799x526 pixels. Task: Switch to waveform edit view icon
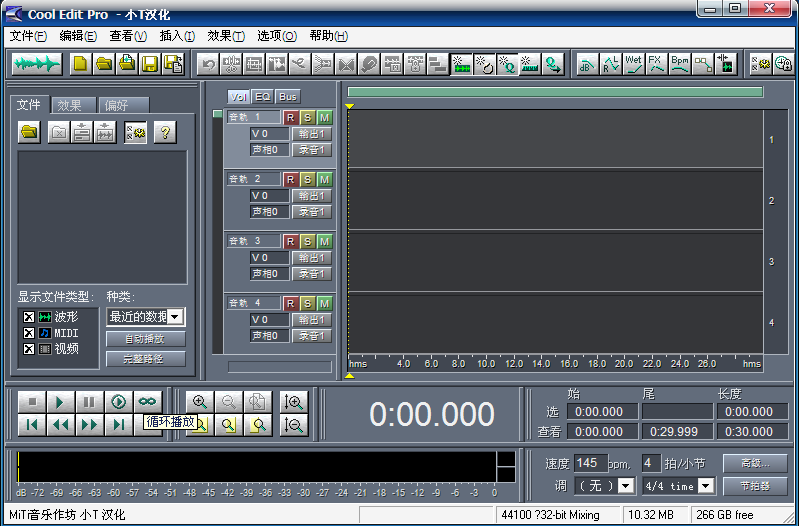point(37,64)
